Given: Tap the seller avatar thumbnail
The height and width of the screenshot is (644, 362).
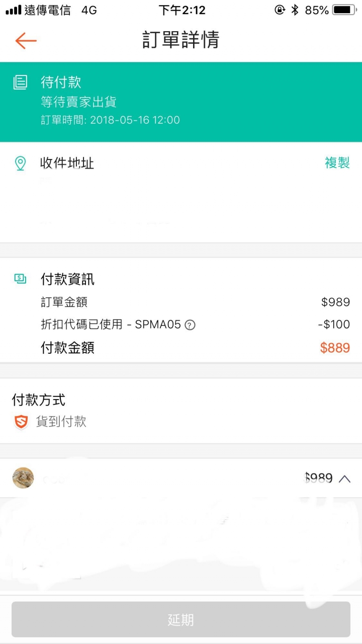Looking at the screenshot, I should point(23,478).
